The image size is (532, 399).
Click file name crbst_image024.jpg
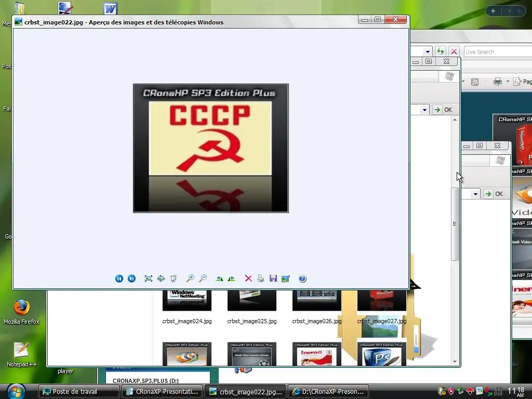point(187,321)
